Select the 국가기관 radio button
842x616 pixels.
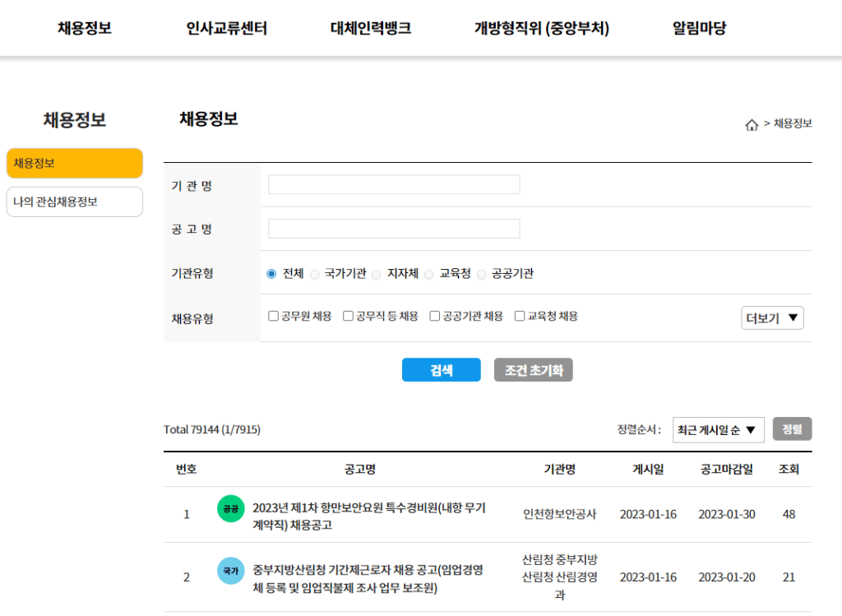[315, 275]
